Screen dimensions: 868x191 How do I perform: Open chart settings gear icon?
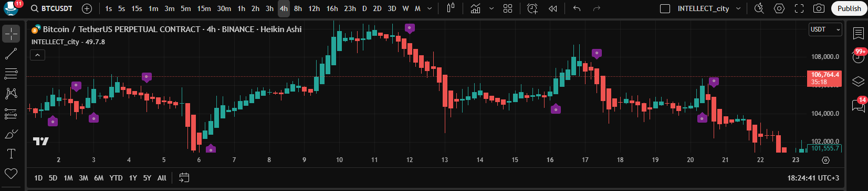(779, 8)
